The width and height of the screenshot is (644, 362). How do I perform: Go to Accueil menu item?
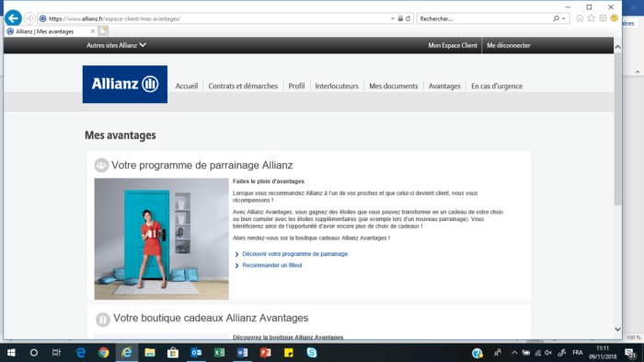click(x=187, y=86)
